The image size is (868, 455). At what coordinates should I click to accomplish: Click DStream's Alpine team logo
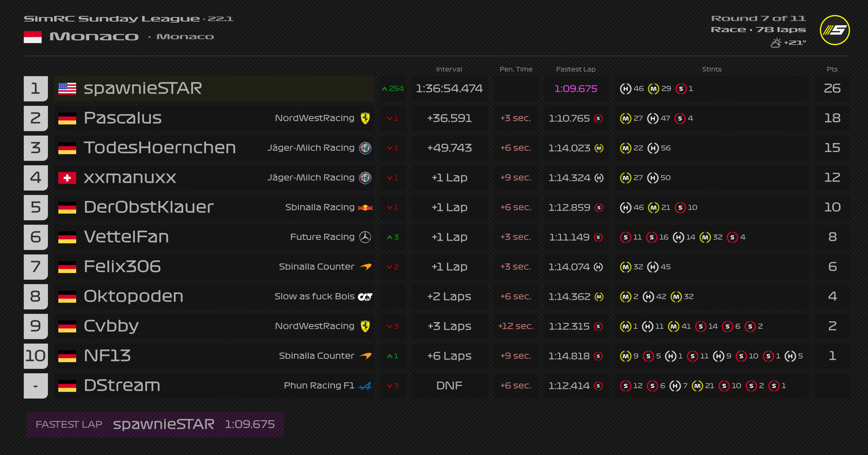tap(365, 386)
